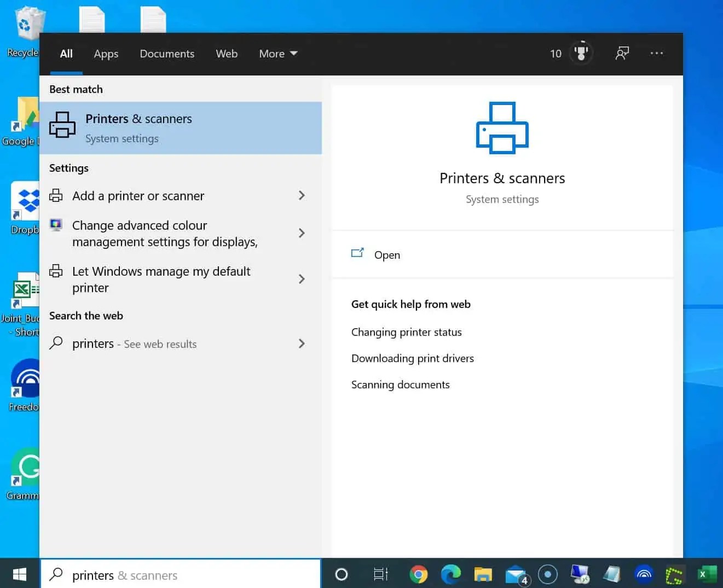Screen dimensions: 723x588
Task: Click the Microsoft Rewards trophy icon
Action: click(581, 53)
